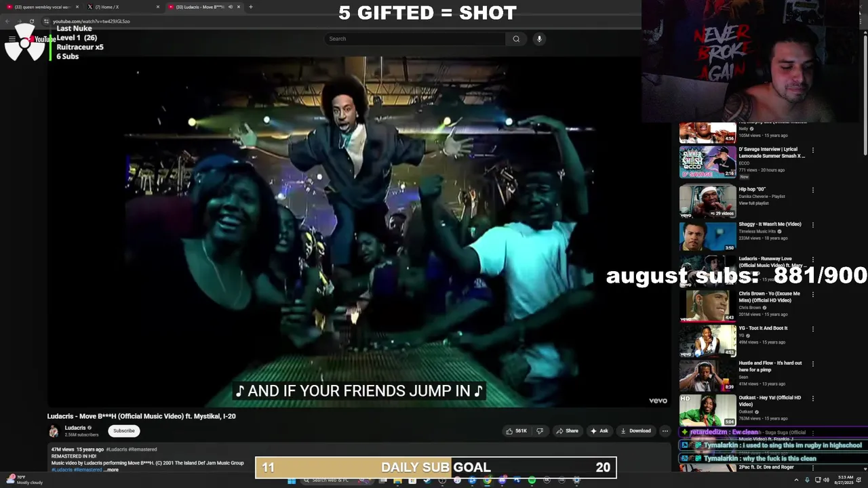Open options menu for YG video

(812, 329)
